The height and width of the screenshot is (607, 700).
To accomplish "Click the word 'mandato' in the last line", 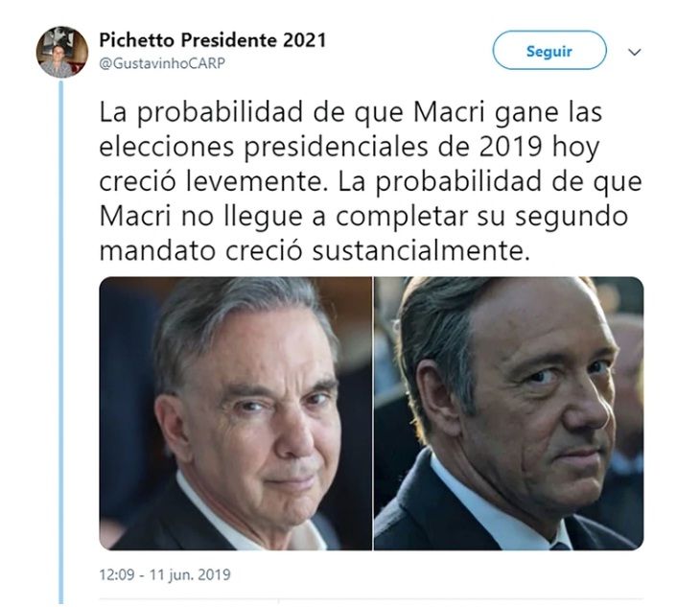I will 157,250.
